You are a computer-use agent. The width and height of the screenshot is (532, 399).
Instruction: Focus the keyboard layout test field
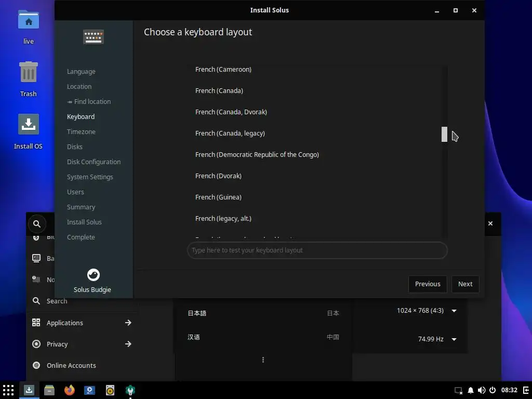(x=317, y=250)
